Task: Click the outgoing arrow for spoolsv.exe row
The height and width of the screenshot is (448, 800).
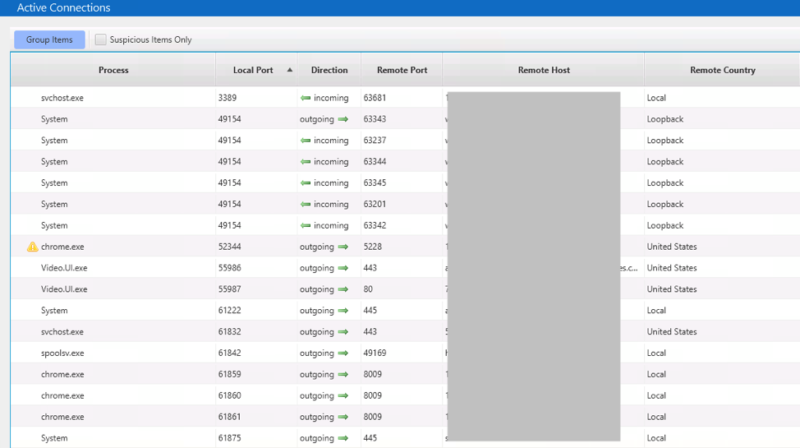Action: click(x=343, y=353)
